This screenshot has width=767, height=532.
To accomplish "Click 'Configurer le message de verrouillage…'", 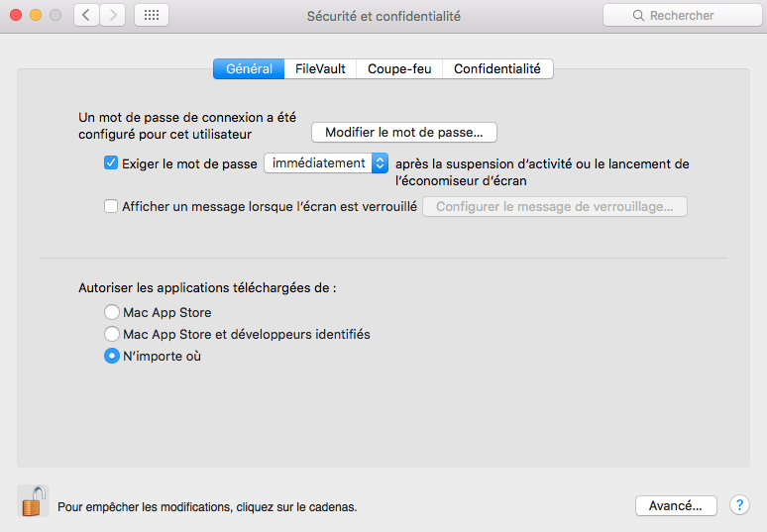I will (x=555, y=207).
